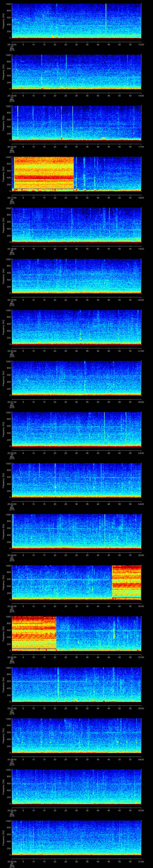Click the '20:14:00' time axis label

[12, 44]
